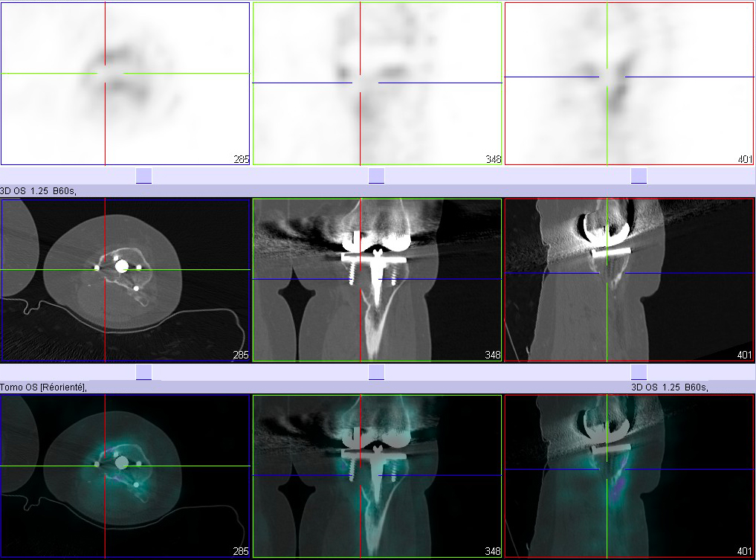Click slider handle below the axial SPECT view
The width and height of the screenshot is (756, 560).
[143, 176]
